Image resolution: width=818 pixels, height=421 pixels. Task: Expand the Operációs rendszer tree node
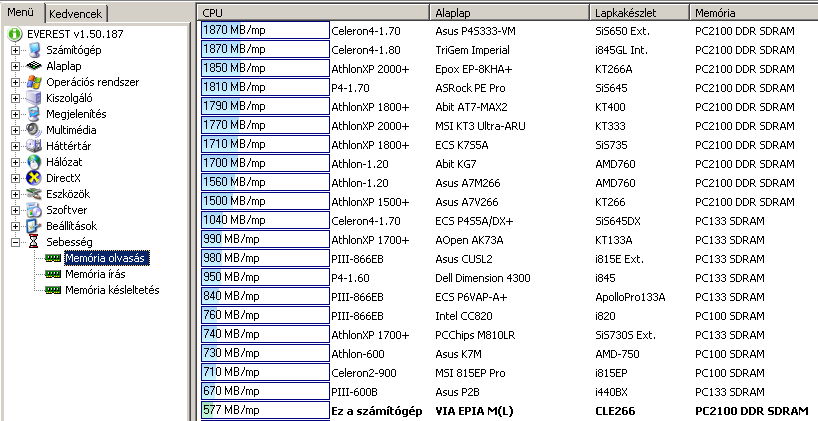[x=15, y=82]
